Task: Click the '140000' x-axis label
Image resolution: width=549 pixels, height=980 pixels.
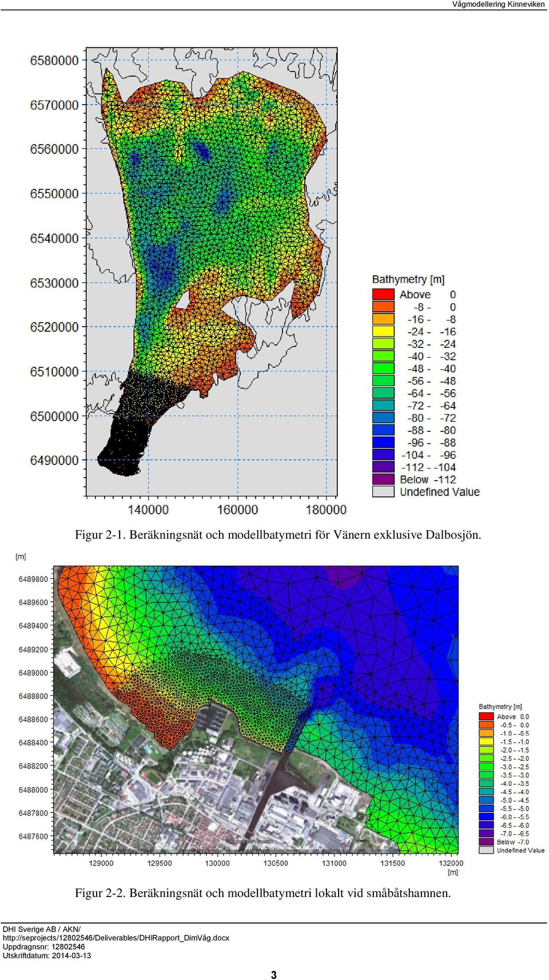Action: click(x=148, y=510)
